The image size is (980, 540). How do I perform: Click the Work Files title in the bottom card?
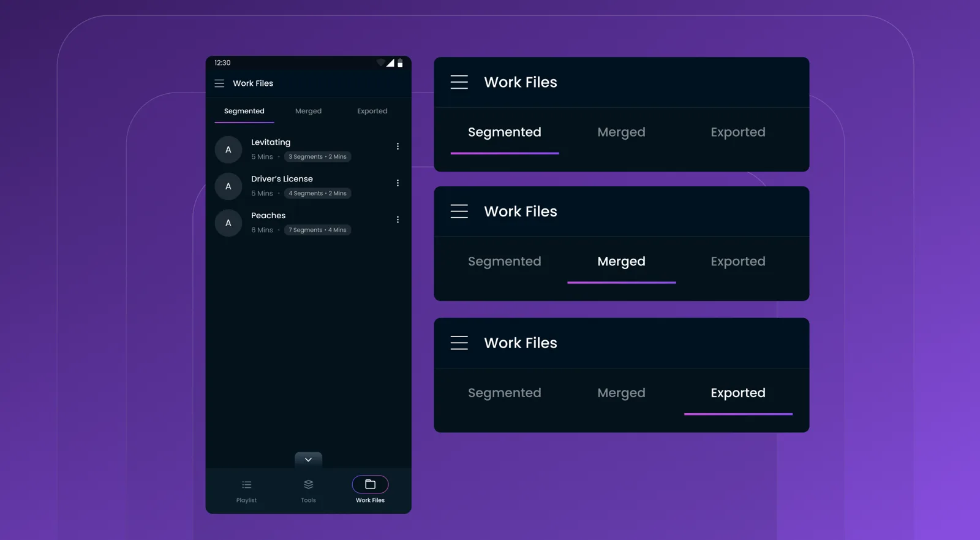521,343
